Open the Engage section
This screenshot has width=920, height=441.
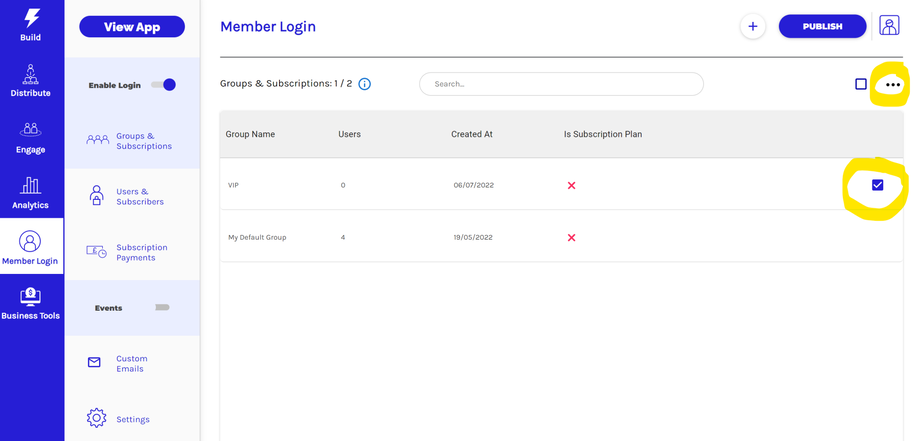click(31, 131)
